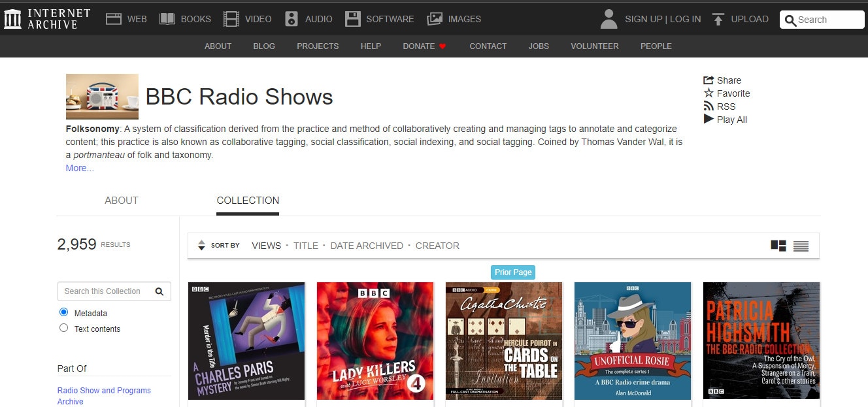This screenshot has height=407, width=868.
Task: Select the Text contents radio button
Action: (63, 328)
